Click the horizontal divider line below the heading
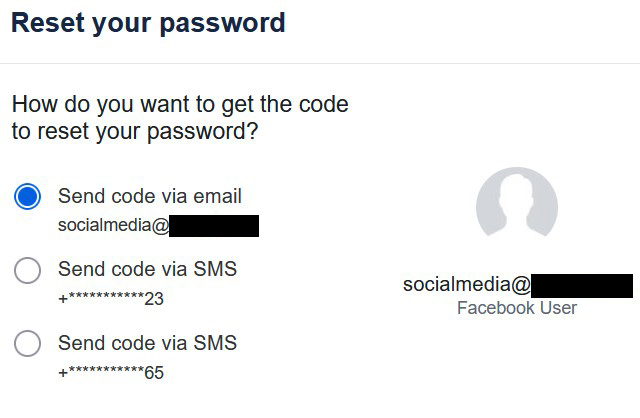The image size is (640, 418). click(x=320, y=64)
